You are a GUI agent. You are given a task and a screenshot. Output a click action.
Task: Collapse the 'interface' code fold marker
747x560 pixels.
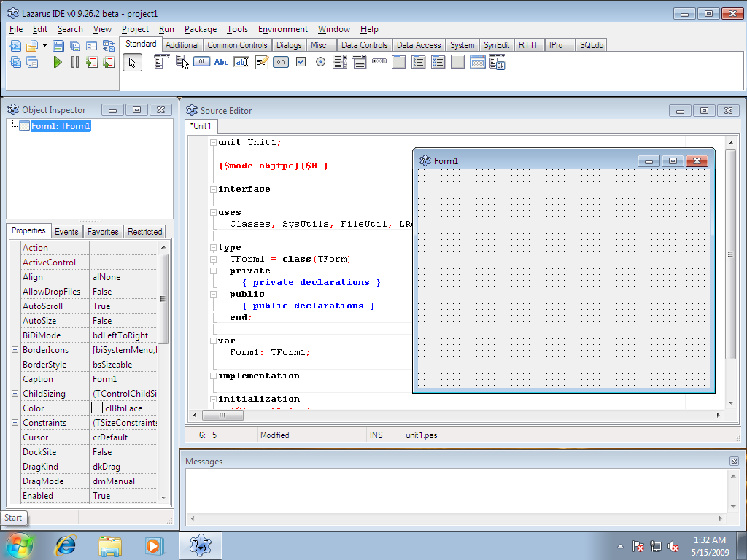click(x=214, y=189)
